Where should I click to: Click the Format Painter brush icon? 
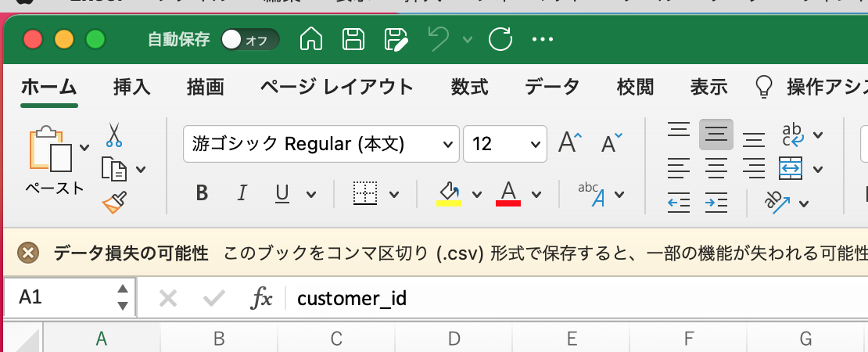click(115, 202)
